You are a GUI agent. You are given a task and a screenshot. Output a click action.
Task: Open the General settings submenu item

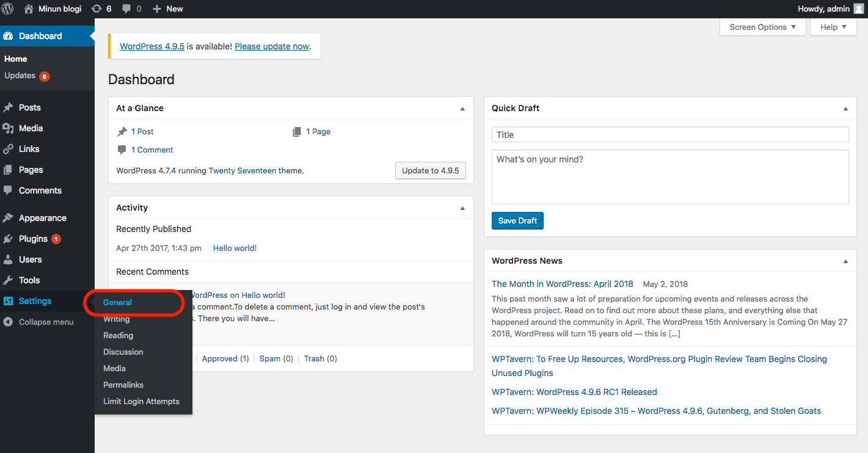click(117, 302)
